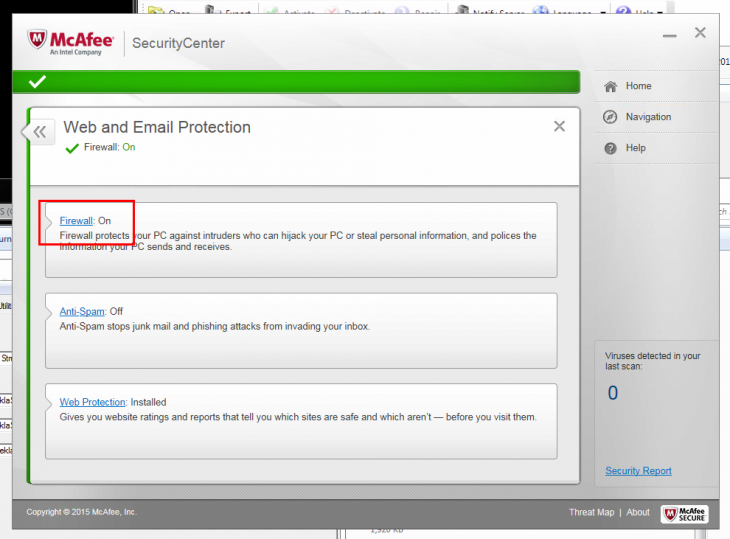The image size is (730, 539).
Task: Click the viruses detected count 0
Action: tap(613, 393)
